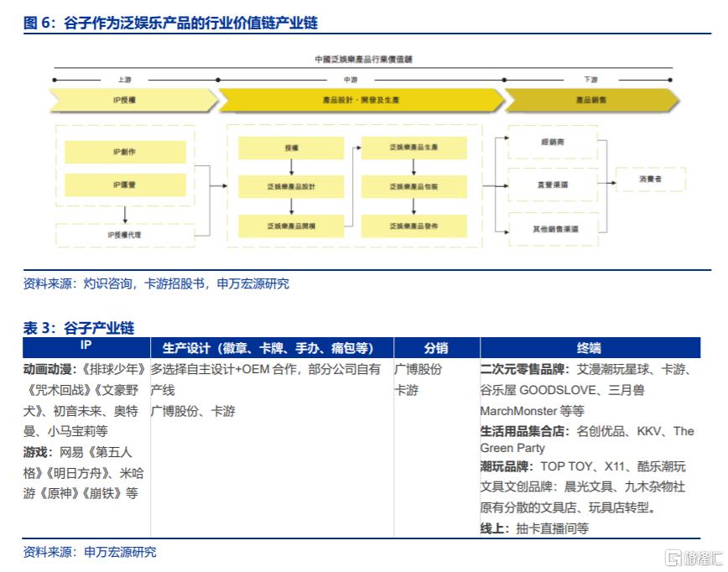Screen dimensions: 728x572
Task: Click the text '谷乐屋 GOODSLOVE'
Action: tap(538, 390)
